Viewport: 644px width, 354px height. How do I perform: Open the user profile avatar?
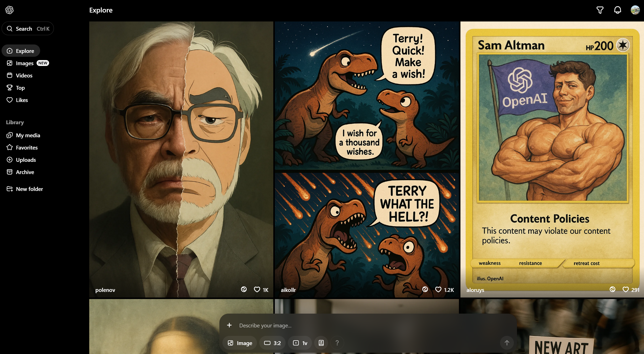(635, 10)
